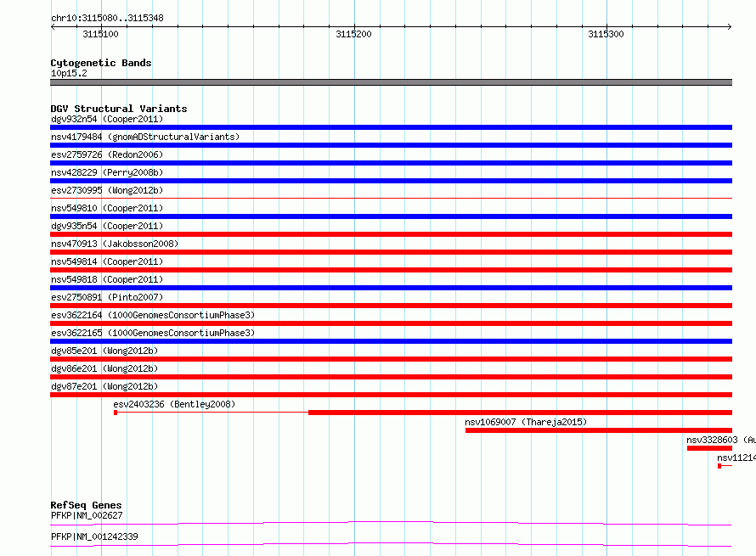Click the small red start block of esv2403236
Image resolution: width=756 pixels, height=556 pixels.
116,413
